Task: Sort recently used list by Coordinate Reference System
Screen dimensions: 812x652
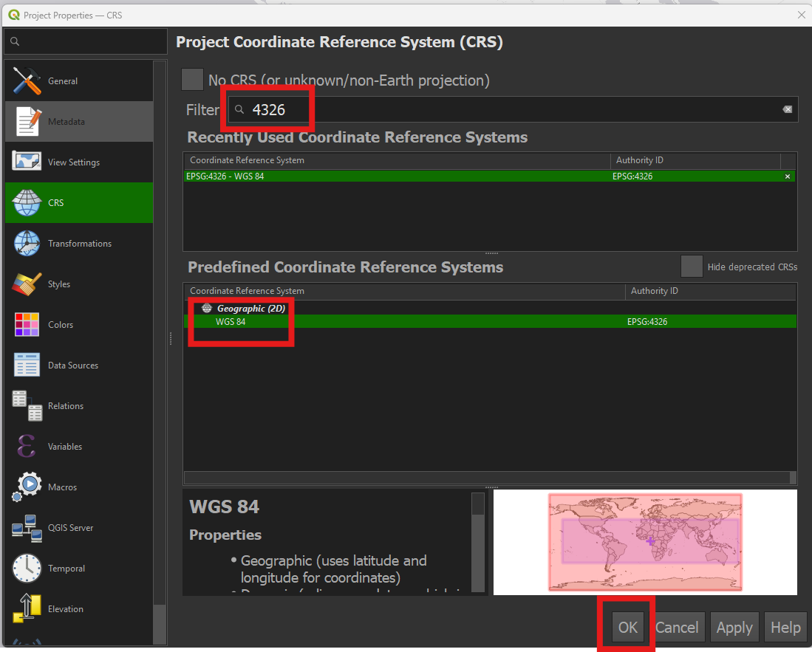Action: [x=397, y=160]
